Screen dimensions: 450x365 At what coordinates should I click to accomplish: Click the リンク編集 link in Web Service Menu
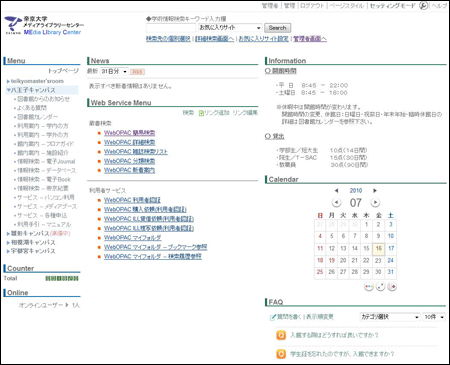click(x=245, y=113)
